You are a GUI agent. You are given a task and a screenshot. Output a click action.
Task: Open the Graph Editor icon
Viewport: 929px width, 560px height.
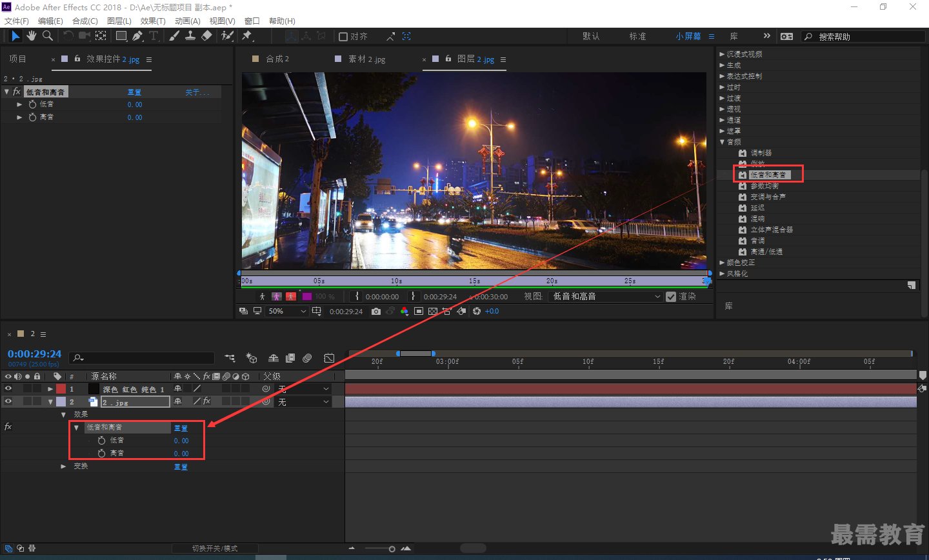329,358
